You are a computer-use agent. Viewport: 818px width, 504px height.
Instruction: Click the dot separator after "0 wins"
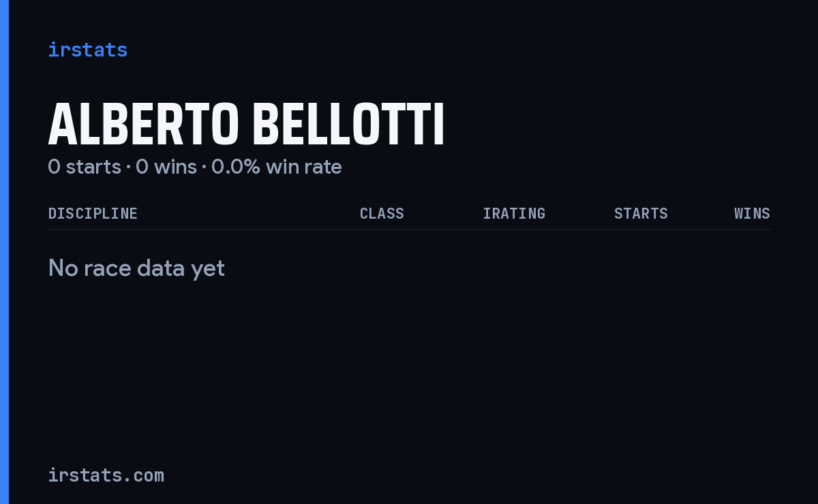point(204,167)
